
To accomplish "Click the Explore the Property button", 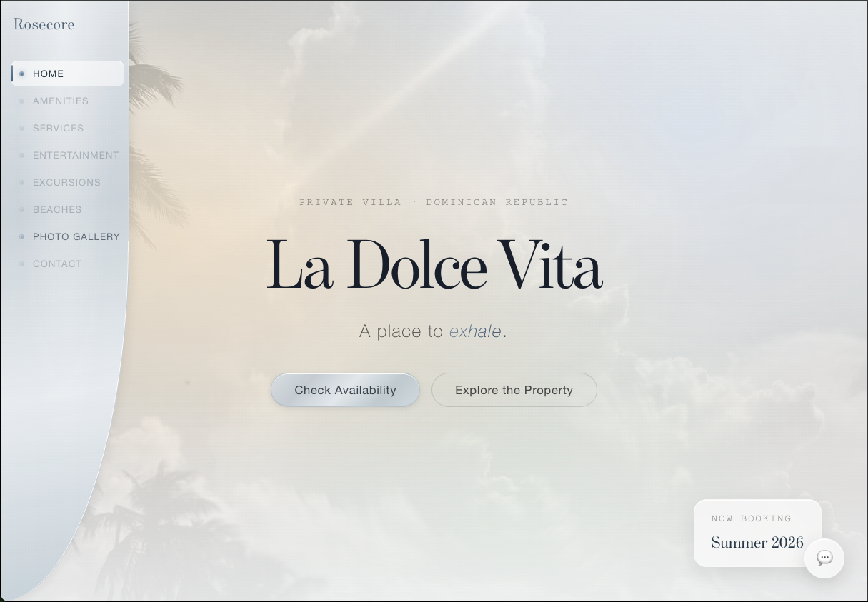I will pos(514,390).
